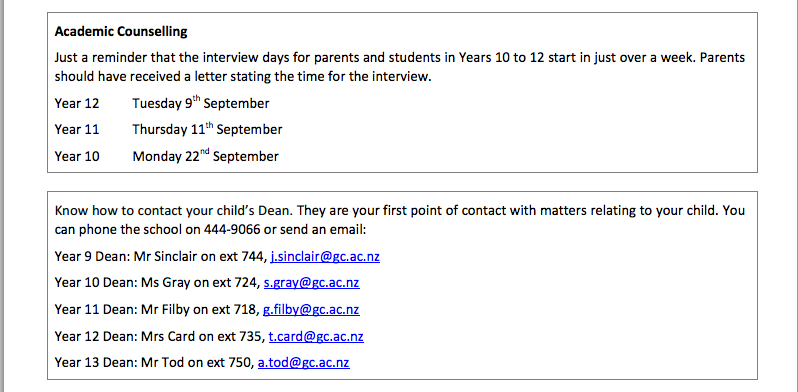
Task: Open the j.sinclair@gc.ac.nz email link
Action: point(325,257)
